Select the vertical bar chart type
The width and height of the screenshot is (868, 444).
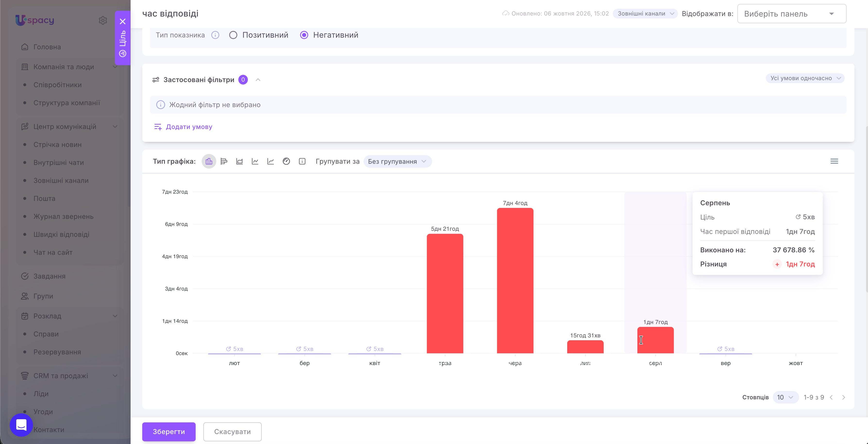[x=209, y=162]
